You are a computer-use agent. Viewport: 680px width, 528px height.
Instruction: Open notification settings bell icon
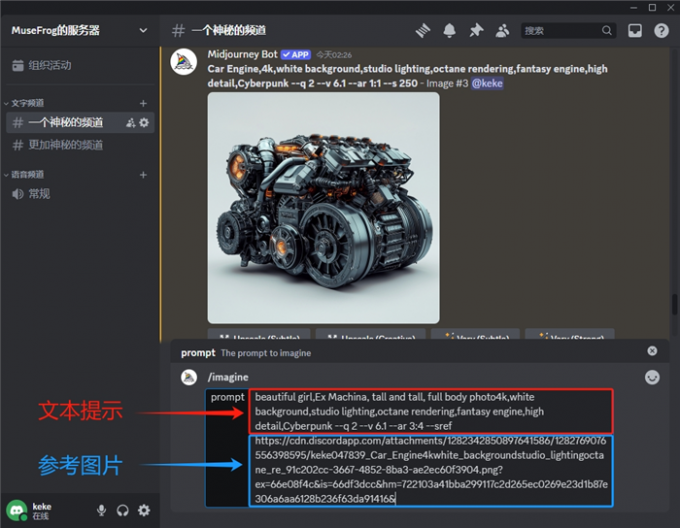pyautogui.click(x=449, y=31)
